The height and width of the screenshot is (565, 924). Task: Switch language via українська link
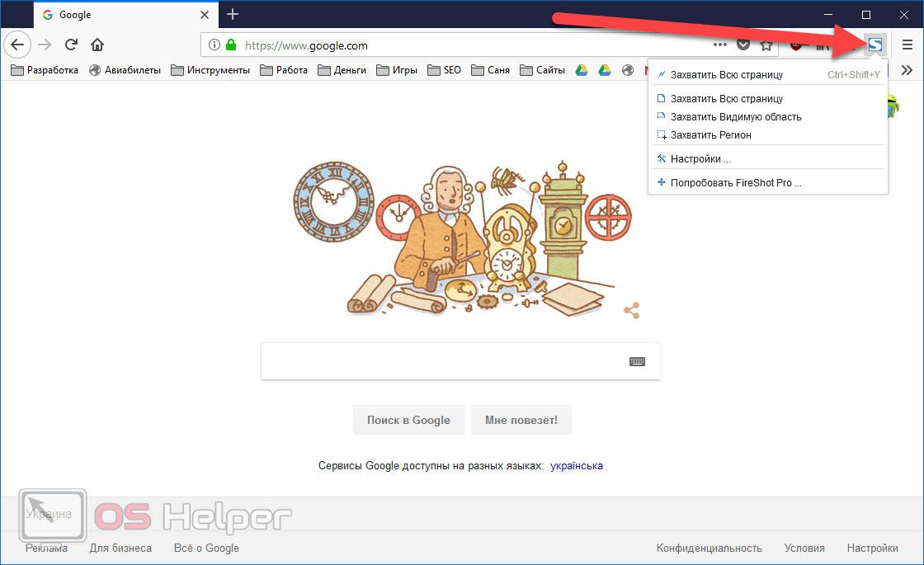577,465
